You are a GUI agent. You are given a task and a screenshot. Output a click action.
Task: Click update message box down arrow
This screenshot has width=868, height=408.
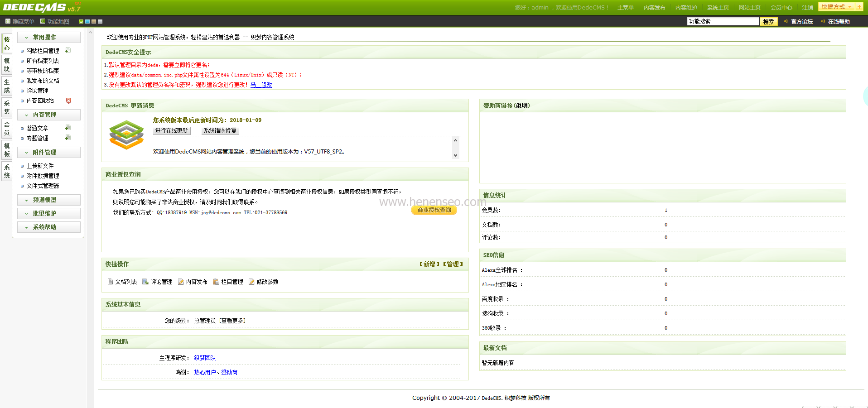(x=456, y=155)
